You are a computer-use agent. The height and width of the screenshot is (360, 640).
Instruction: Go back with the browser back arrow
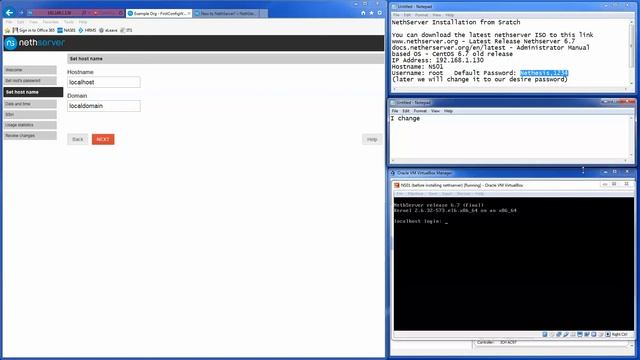(x=9, y=13)
